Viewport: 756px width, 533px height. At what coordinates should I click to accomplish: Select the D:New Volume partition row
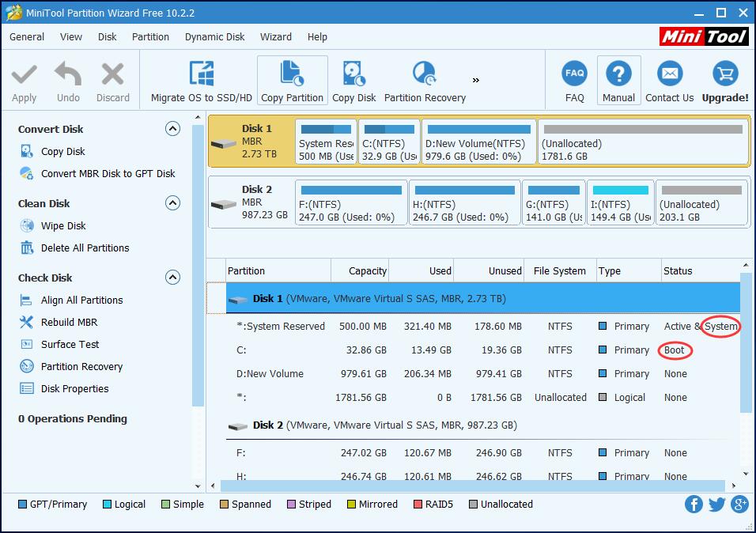(x=482, y=374)
